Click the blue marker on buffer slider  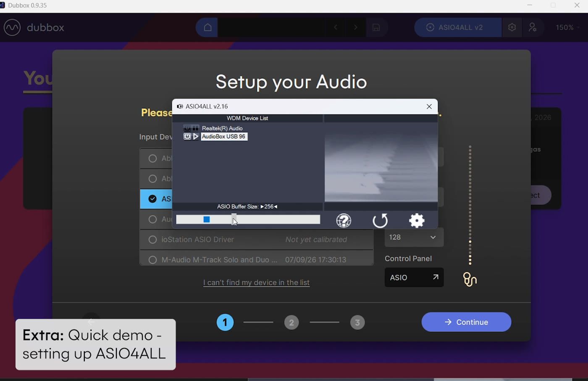[206, 219]
